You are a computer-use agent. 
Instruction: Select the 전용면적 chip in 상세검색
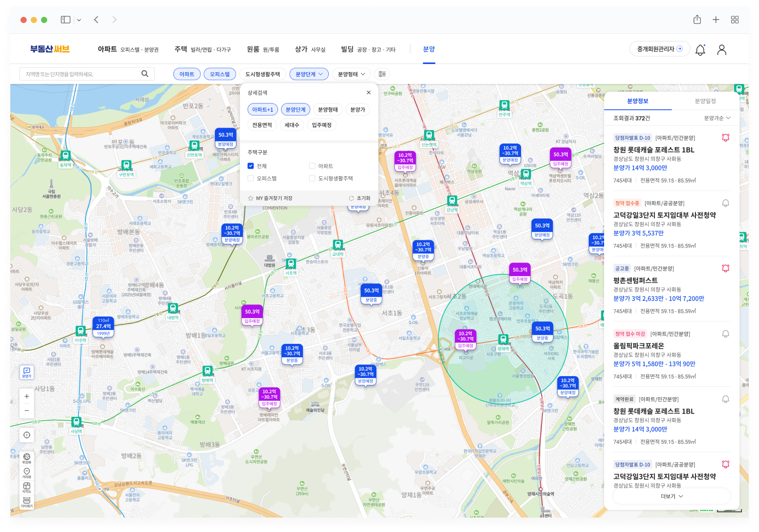(x=262, y=125)
